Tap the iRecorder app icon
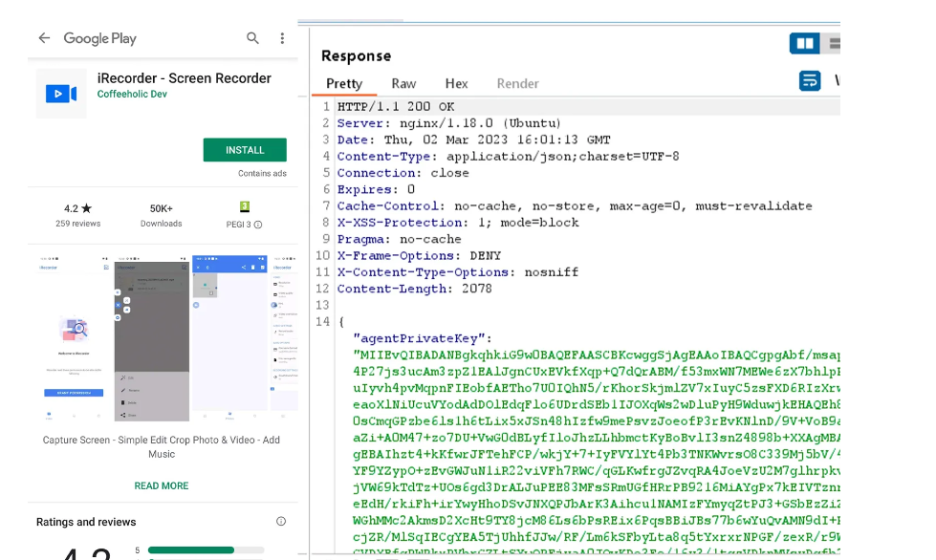Screen dimensions: 936x560 [61, 94]
